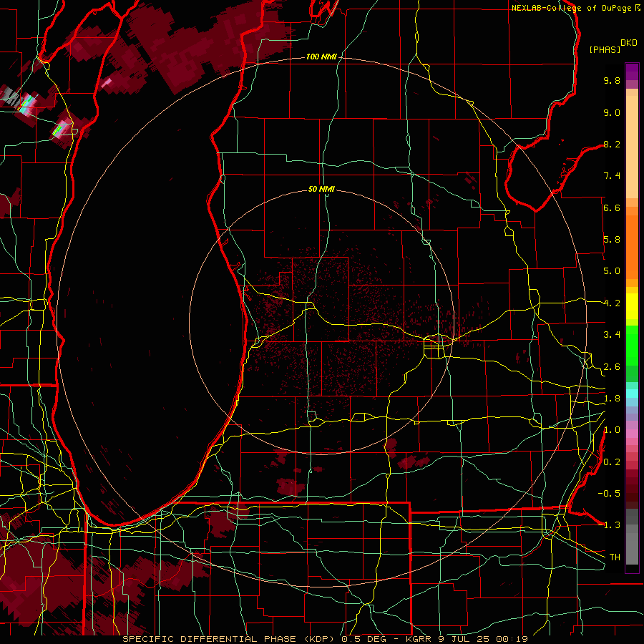
Task: Click the 100 NMI range ring label
Action: pyautogui.click(x=321, y=57)
